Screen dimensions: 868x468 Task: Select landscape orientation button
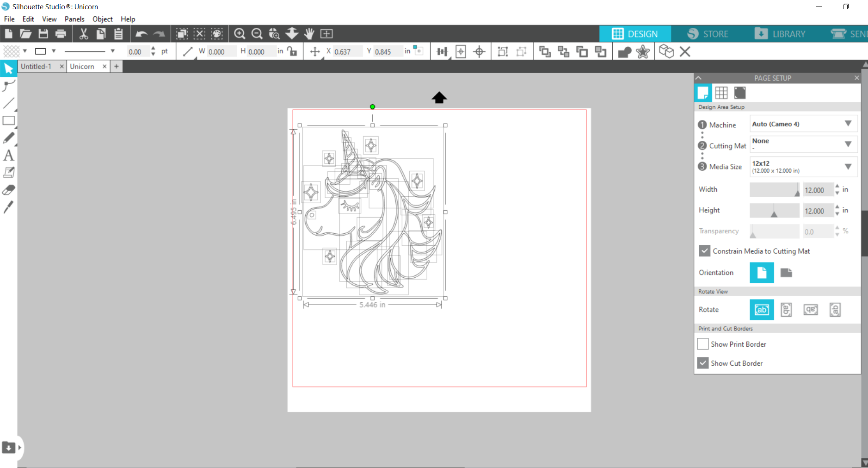tap(786, 273)
